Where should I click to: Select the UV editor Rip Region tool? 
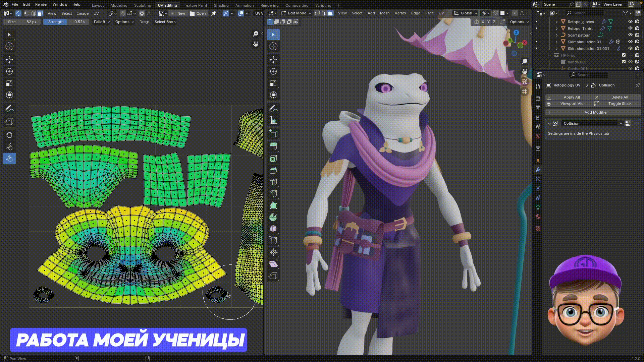pyautogui.click(x=9, y=122)
